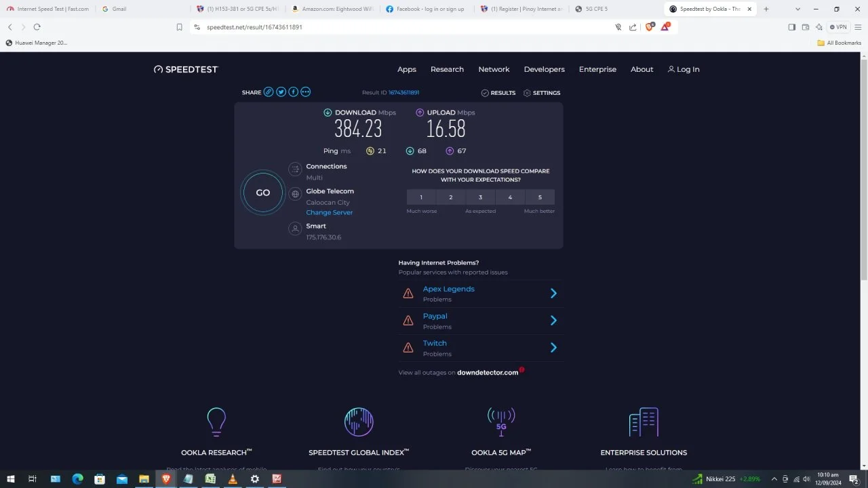Open Paypal outage link
The width and height of the screenshot is (868, 488).
(x=435, y=316)
